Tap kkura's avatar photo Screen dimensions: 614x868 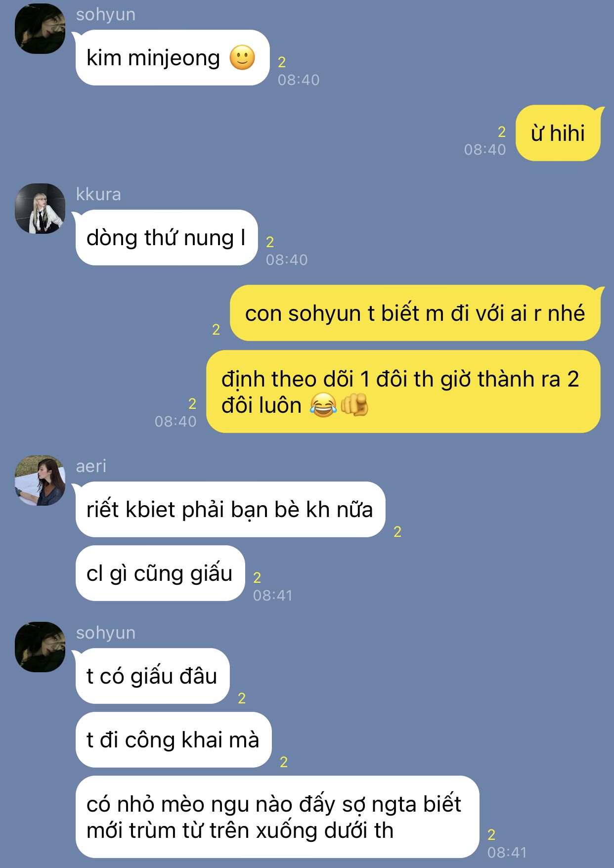(x=40, y=209)
